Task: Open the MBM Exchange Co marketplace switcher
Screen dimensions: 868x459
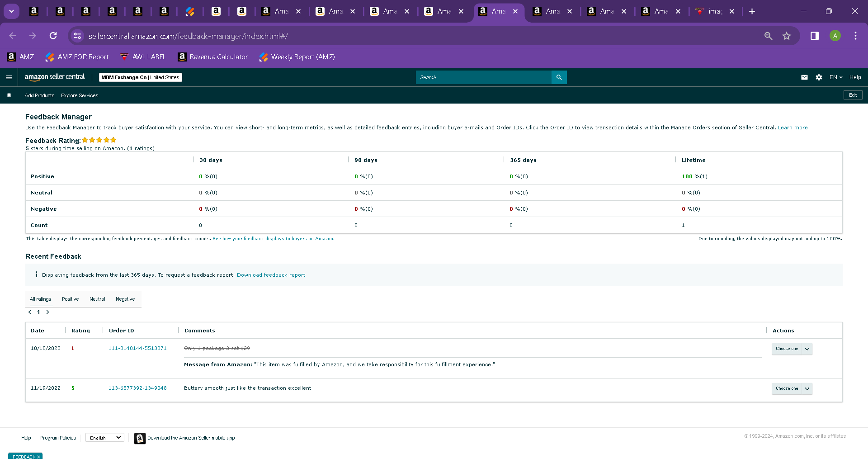Action: click(140, 77)
